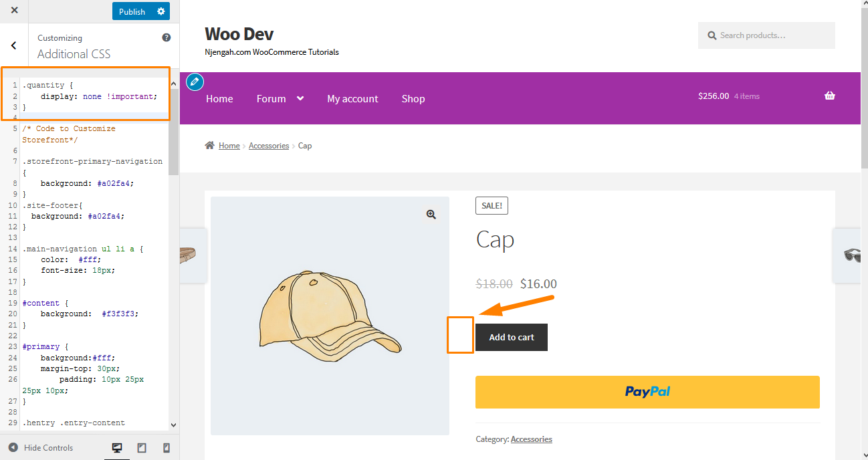Open the Shop menu item
Screen dimensions: 868x460
pos(413,98)
